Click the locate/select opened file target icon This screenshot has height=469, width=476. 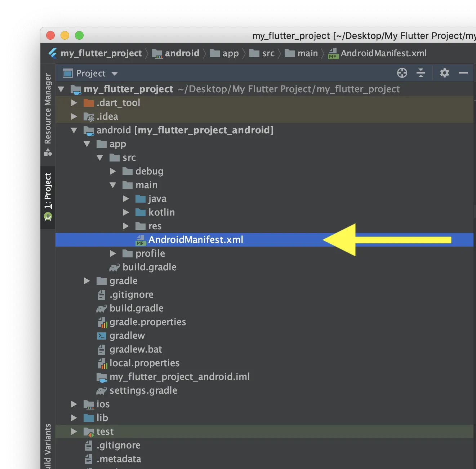(x=402, y=73)
